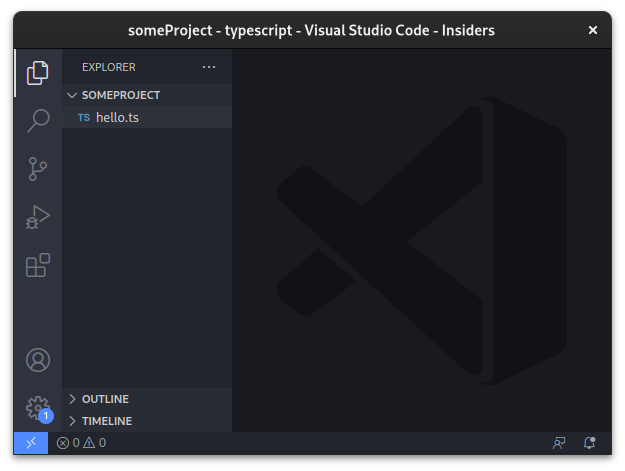Viewport: 625px width, 471px height.
Task: Open the Source Control view
Action: [x=38, y=169]
